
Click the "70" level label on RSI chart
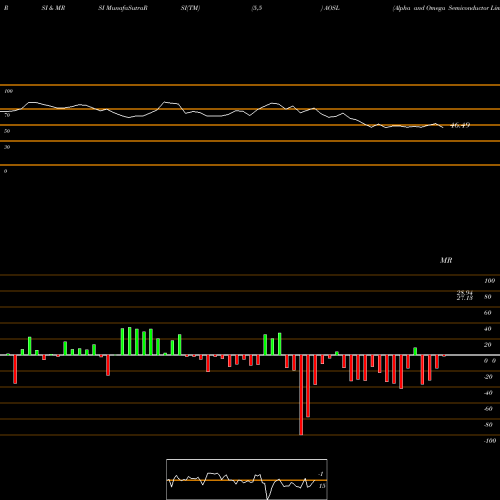7,115
